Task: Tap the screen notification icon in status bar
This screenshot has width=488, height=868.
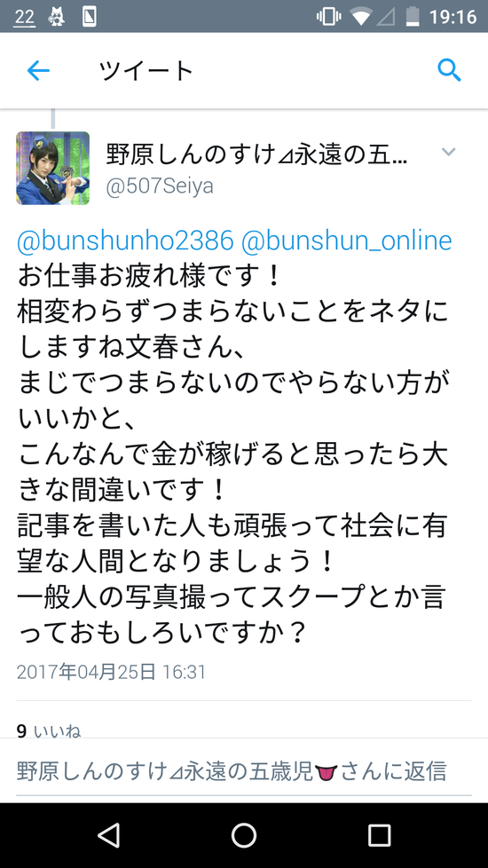Action: pyautogui.click(x=89, y=17)
